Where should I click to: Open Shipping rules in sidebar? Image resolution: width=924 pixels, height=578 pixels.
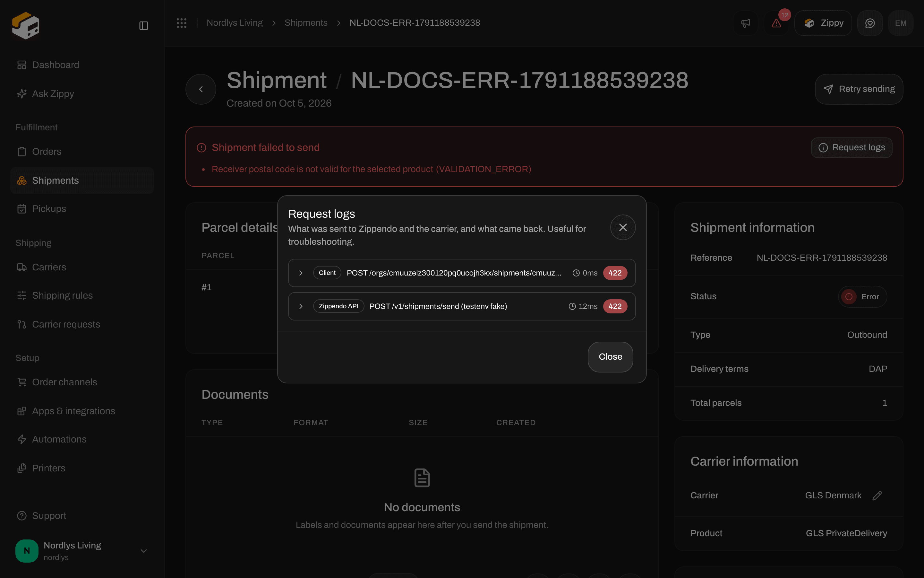[x=82, y=295]
